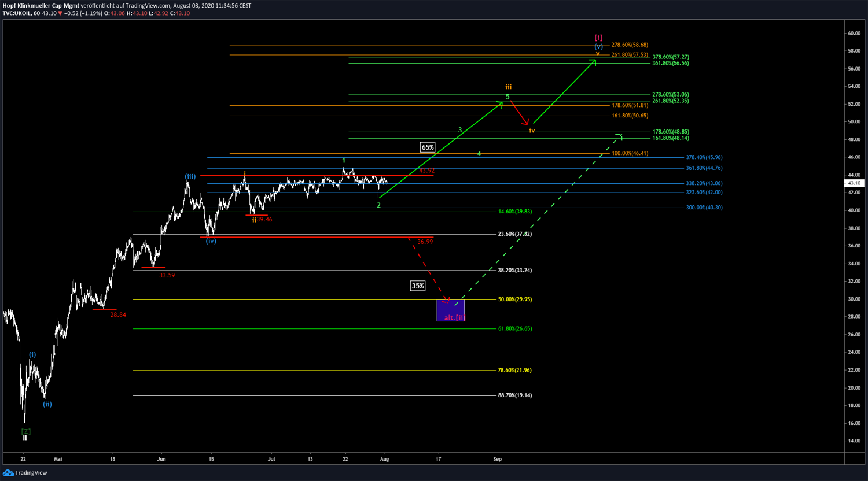Screen dimensions: 868x481
Task: Click the blue (ii) wave label near the low
Action: coord(47,404)
